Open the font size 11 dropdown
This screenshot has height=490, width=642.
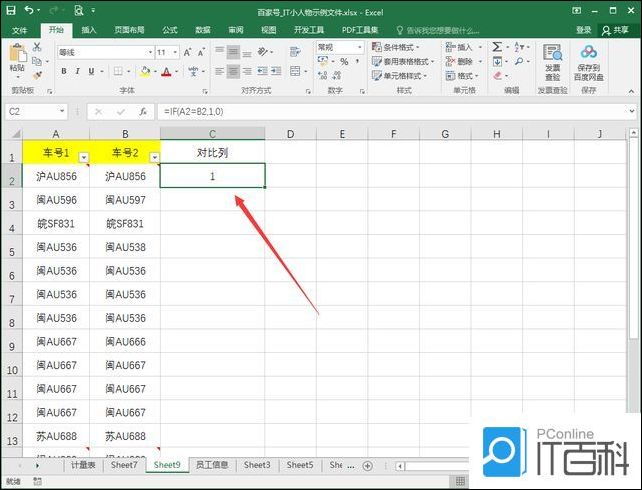pyautogui.click(x=175, y=52)
